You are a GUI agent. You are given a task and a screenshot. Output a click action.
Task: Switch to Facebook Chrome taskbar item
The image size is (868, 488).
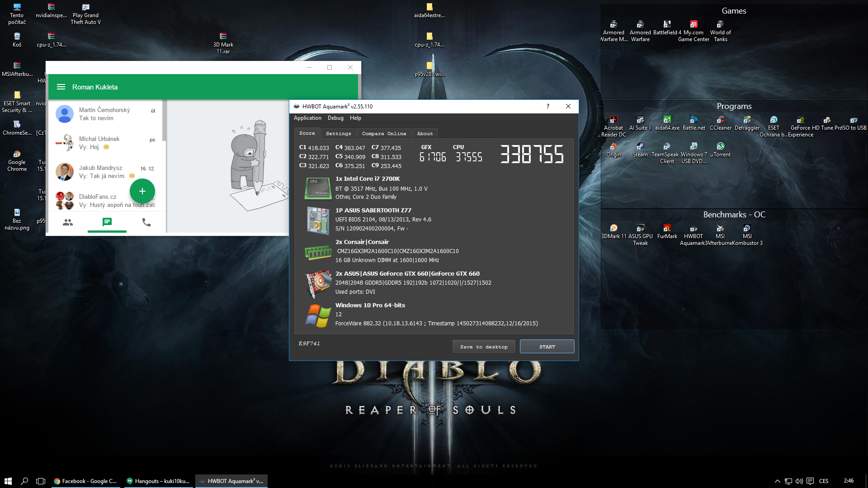[x=85, y=481]
